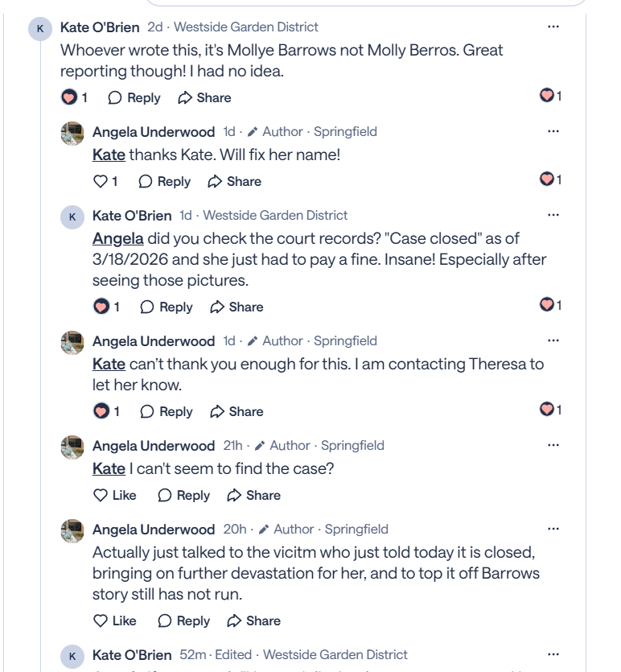Image resolution: width=621 pixels, height=672 pixels.
Task: Click share arrow under "contacting Theresa" comment
Action: click(217, 412)
